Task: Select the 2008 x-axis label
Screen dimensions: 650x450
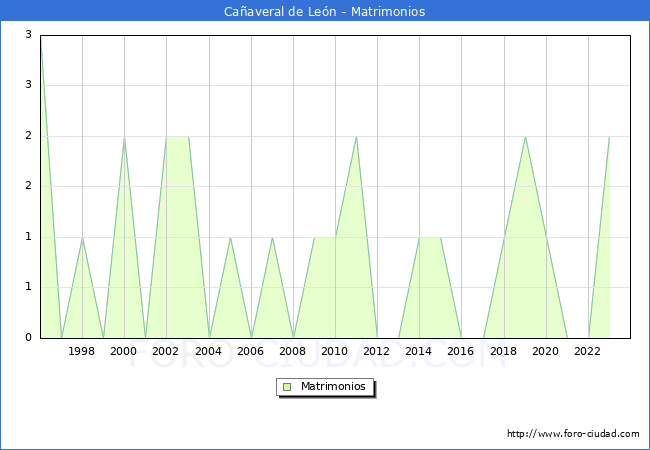Action: pos(293,351)
